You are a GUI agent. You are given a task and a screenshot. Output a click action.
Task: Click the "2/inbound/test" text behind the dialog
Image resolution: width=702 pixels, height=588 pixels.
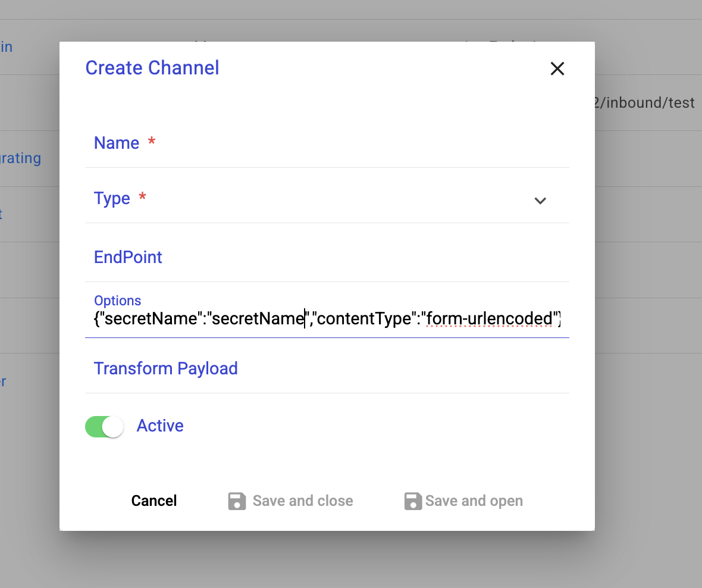[x=644, y=103]
